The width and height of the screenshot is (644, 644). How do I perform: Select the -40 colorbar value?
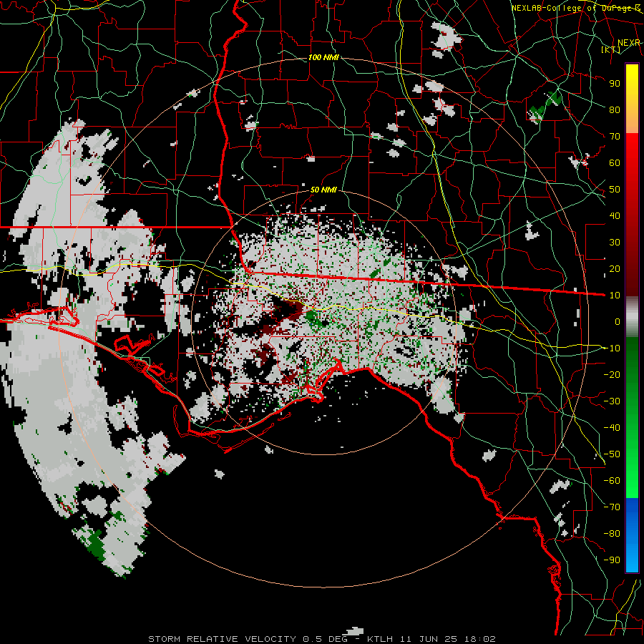(x=612, y=428)
